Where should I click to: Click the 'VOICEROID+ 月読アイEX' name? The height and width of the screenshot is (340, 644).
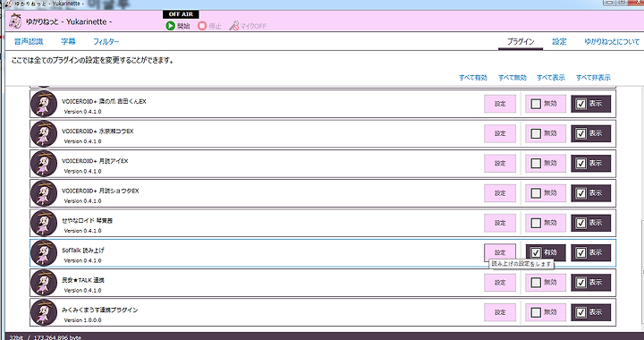coord(95,161)
